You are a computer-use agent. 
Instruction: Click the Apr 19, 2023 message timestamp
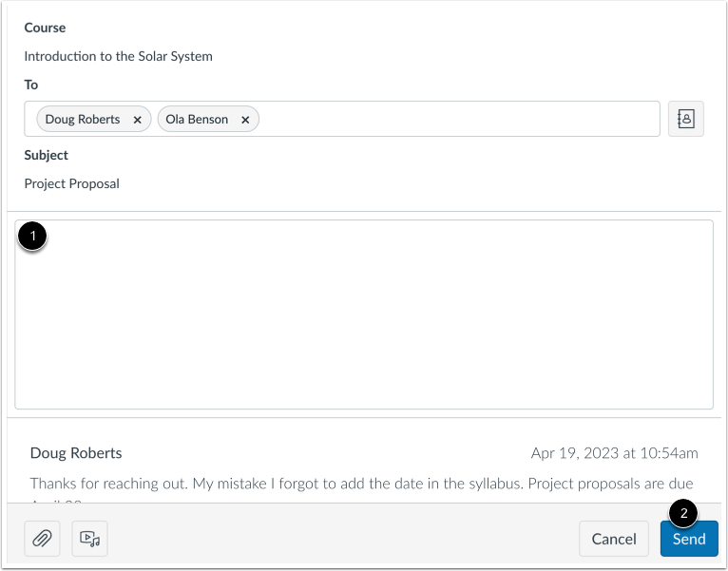click(614, 453)
